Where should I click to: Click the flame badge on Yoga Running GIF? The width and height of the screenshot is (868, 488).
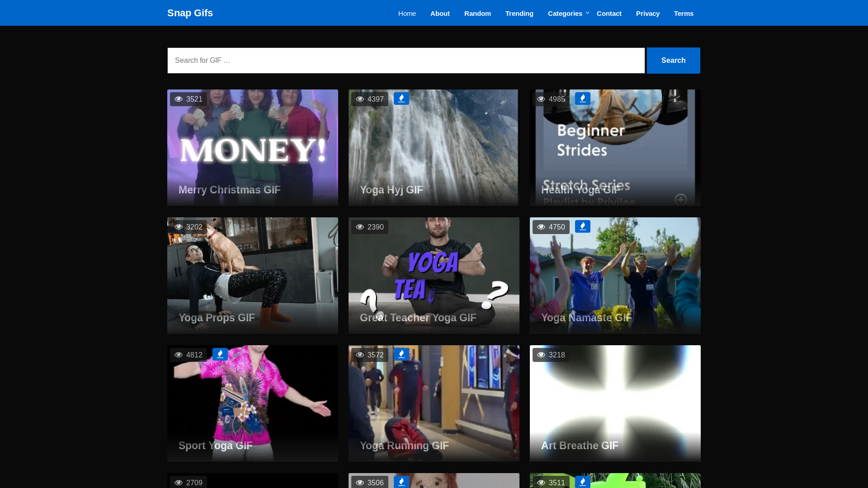[401, 354]
